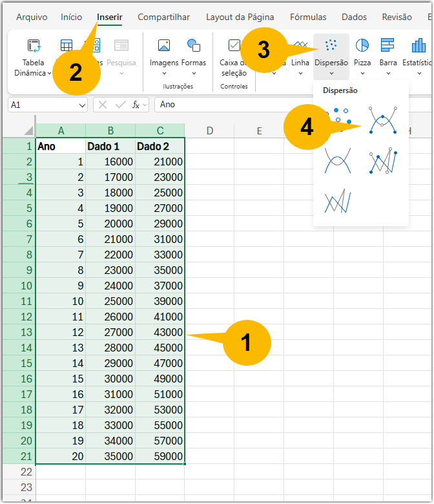The height and width of the screenshot is (504, 434).
Task: Open the Imagens insert option
Action: 164,45
